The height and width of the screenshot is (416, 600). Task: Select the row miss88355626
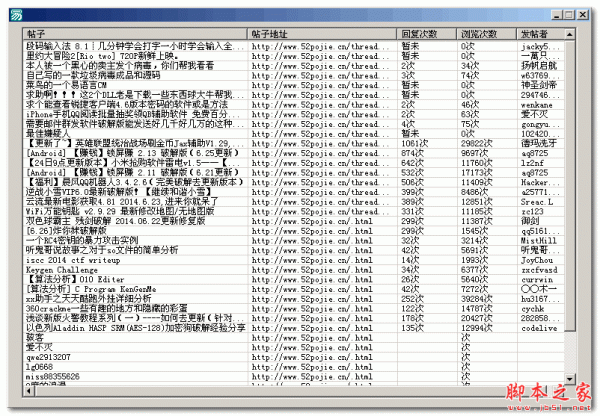[x=293, y=377]
